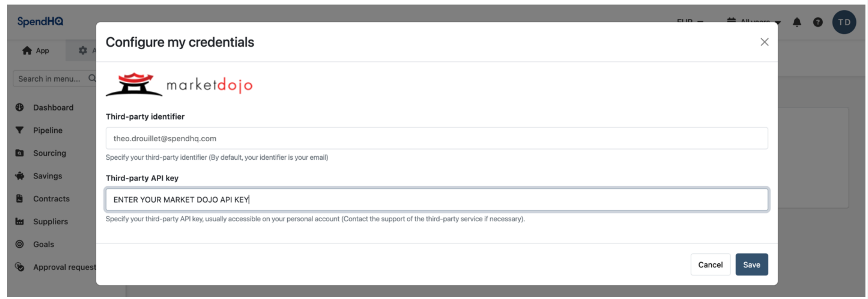Viewport: 868px width, 299px height.
Task: Switch to the App home tab
Action: pos(36,50)
